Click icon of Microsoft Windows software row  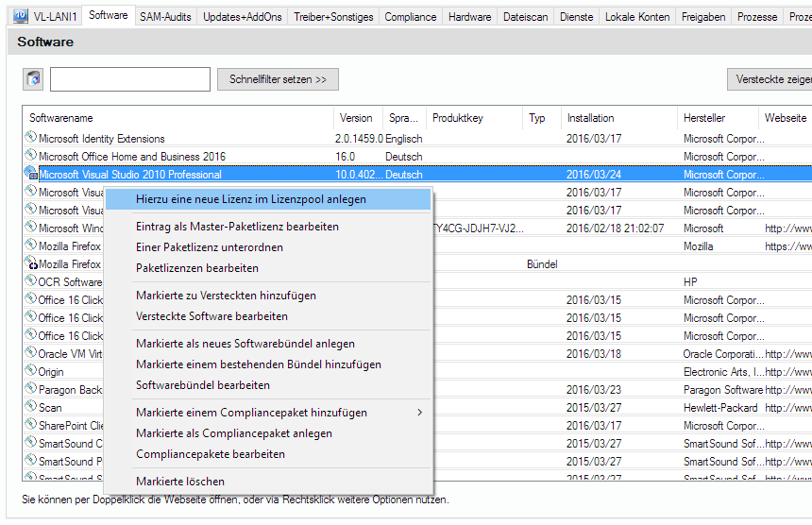tap(31, 227)
